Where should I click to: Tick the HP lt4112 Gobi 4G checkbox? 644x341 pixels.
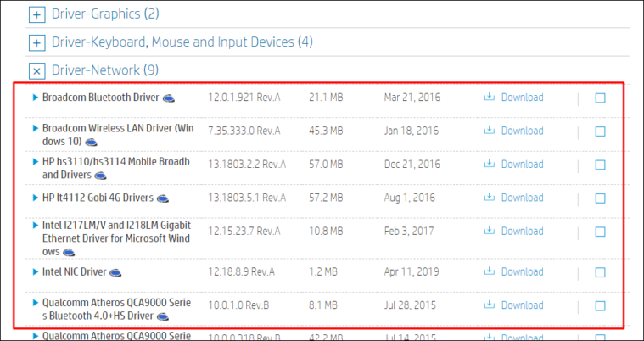click(x=600, y=198)
